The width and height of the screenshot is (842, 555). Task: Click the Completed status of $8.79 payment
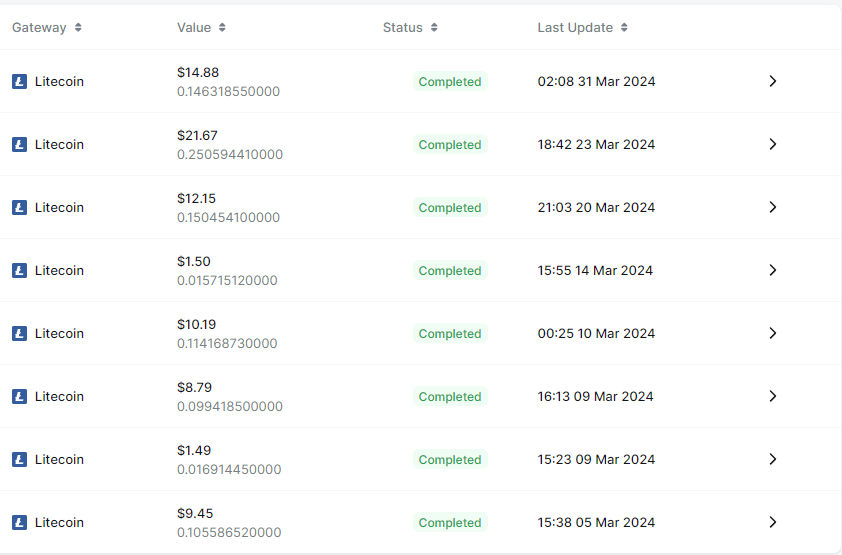tap(450, 397)
